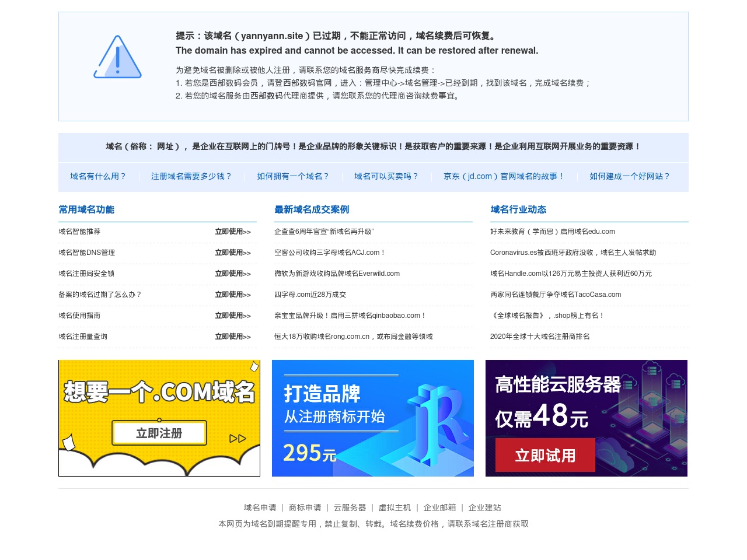Open 域名Handle.com易主 article
Image resolution: width=747 pixels, height=560 pixels.
coord(571,274)
